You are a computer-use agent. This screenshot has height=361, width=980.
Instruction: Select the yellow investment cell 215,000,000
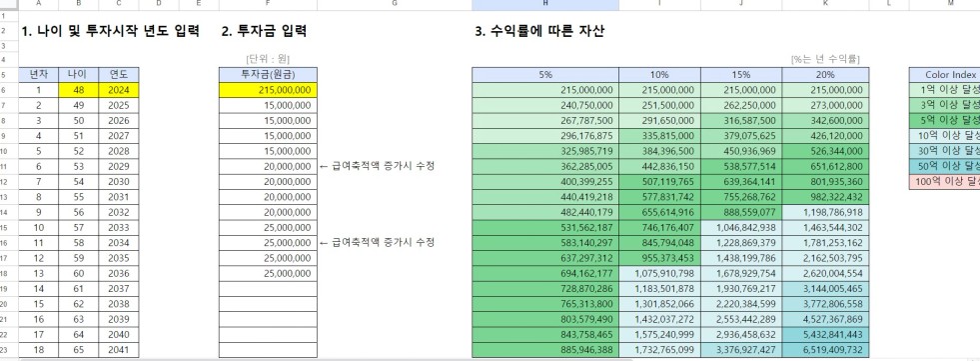point(268,90)
